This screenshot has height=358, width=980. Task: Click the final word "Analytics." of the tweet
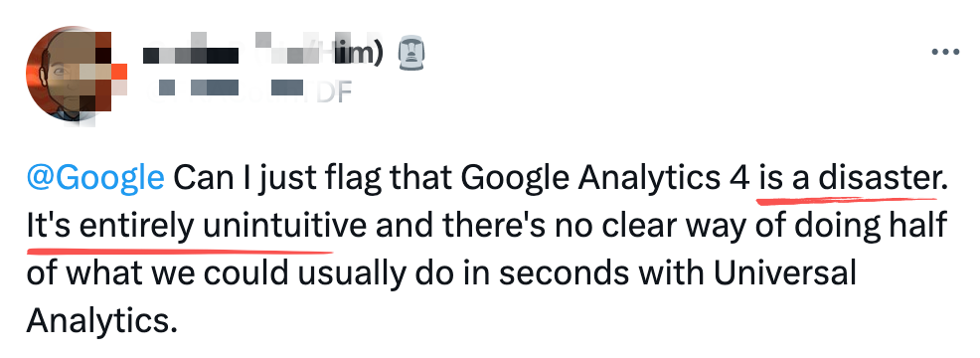click(98, 321)
